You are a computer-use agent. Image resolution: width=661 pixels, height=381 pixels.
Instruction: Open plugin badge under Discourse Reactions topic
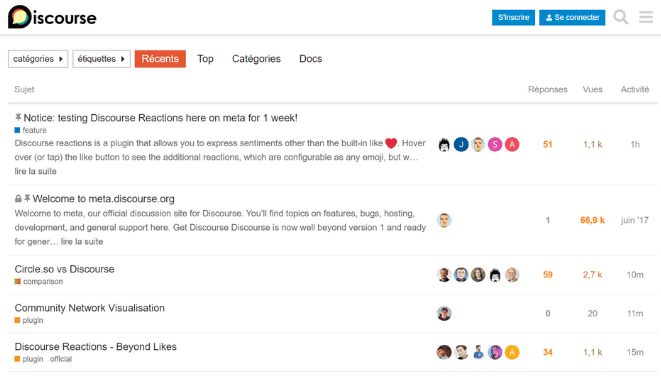click(x=29, y=359)
